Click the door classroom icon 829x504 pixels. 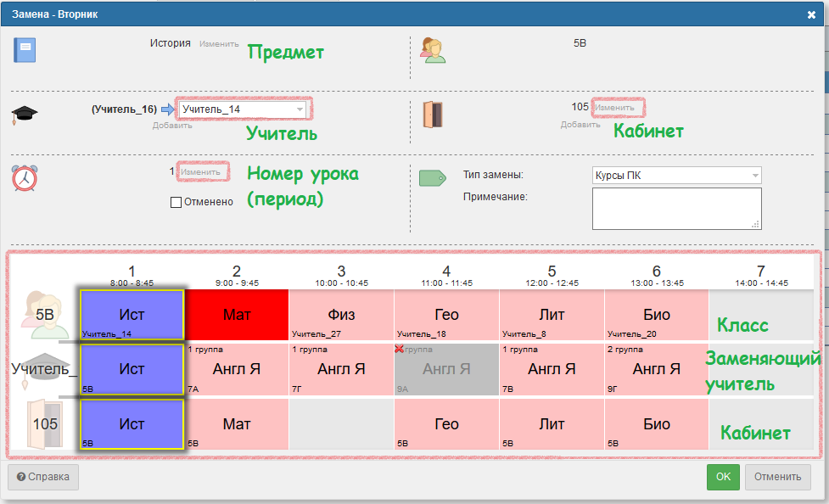434,115
